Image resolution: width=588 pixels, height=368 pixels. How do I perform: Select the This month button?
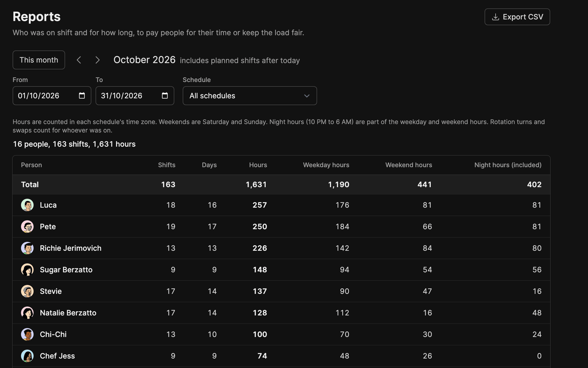(39, 60)
